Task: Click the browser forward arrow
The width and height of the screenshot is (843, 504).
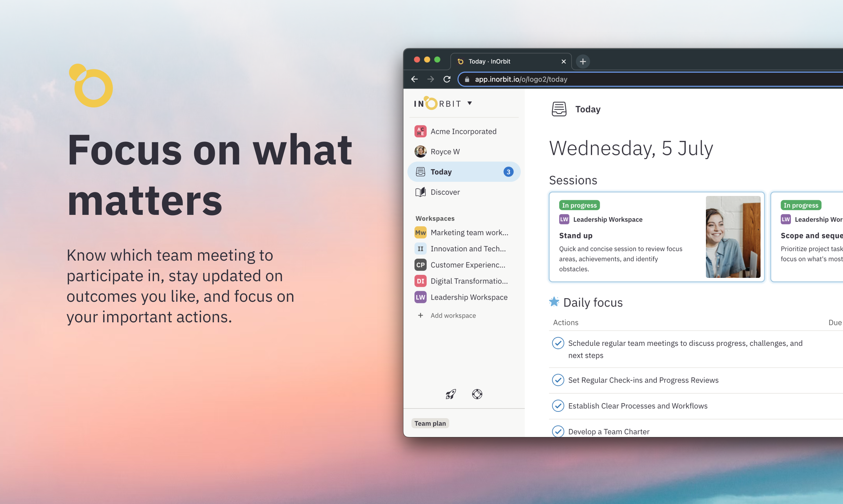Action: click(x=431, y=79)
